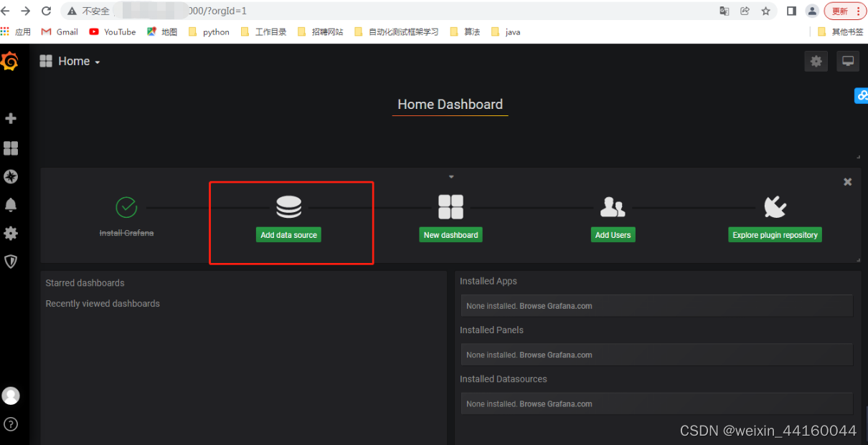Open the Create plus menu
The height and width of the screenshot is (445, 868).
11,119
